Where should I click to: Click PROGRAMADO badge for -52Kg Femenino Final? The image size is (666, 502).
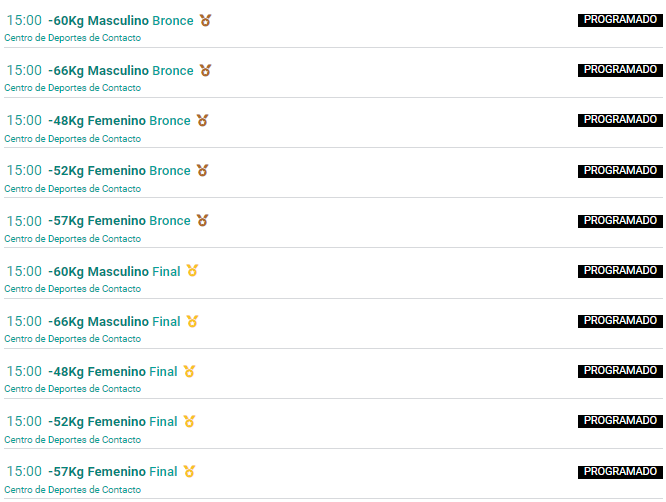[x=620, y=421]
